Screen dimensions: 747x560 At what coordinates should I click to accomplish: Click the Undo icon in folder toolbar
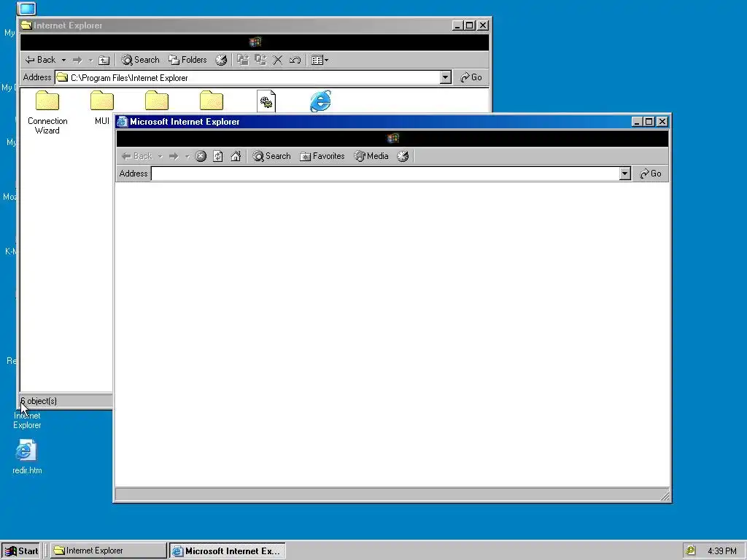point(295,60)
